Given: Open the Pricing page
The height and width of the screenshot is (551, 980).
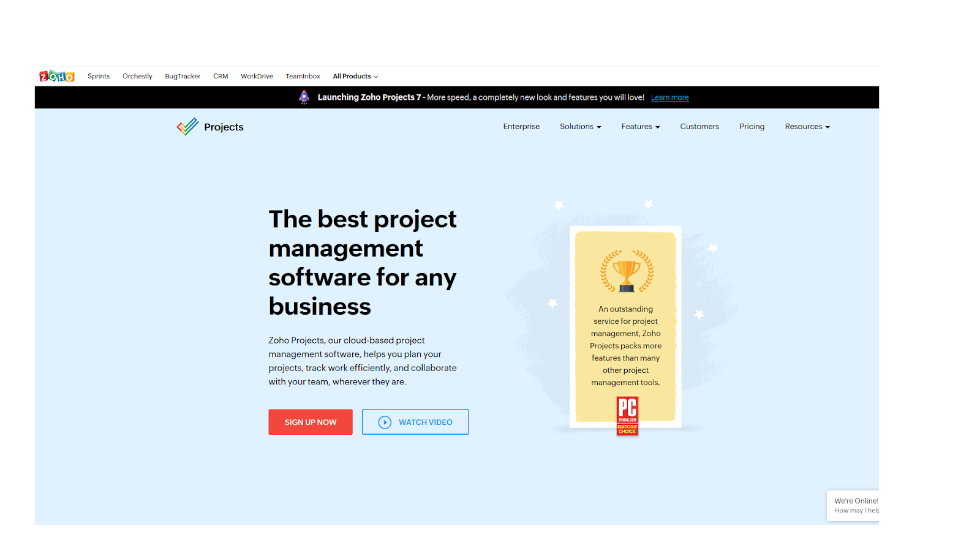Looking at the screenshot, I should [752, 127].
